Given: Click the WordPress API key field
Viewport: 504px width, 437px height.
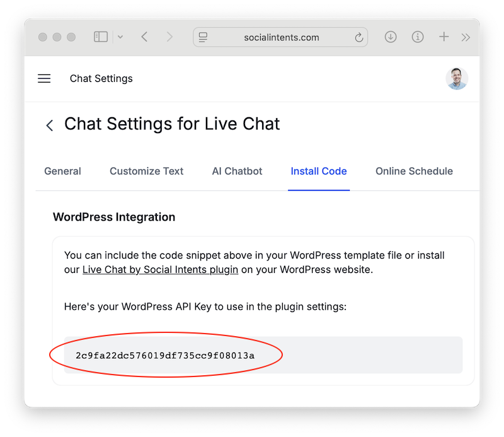Looking at the screenshot, I should (263, 355).
